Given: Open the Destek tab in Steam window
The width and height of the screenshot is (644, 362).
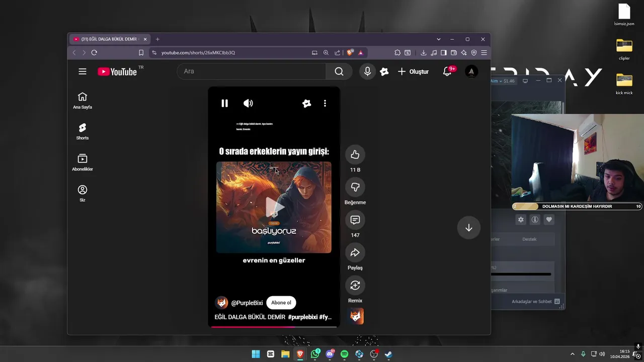Looking at the screenshot, I should pos(529,239).
